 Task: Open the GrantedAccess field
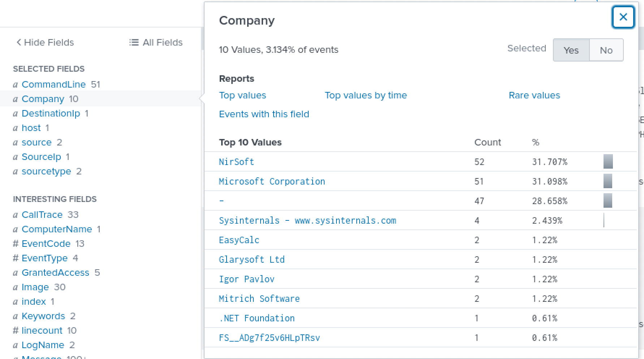point(55,273)
